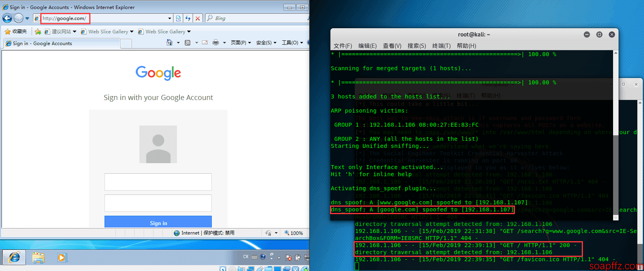The height and width of the screenshot is (271, 644).
Task: Click the IE status bar security lock icon
Action: [x=268, y=233]
